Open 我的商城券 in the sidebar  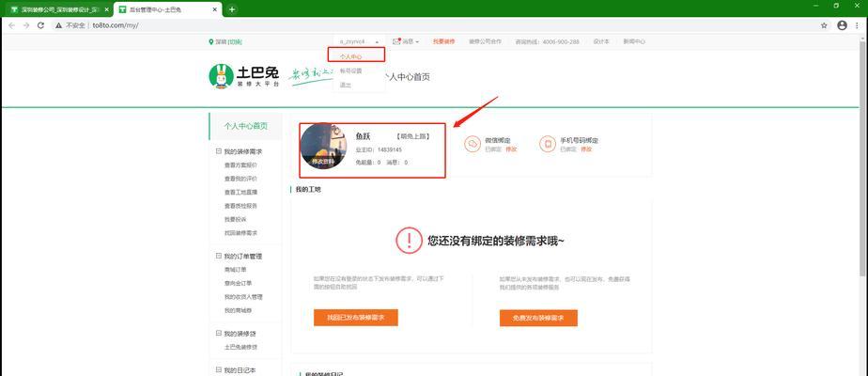238,310
